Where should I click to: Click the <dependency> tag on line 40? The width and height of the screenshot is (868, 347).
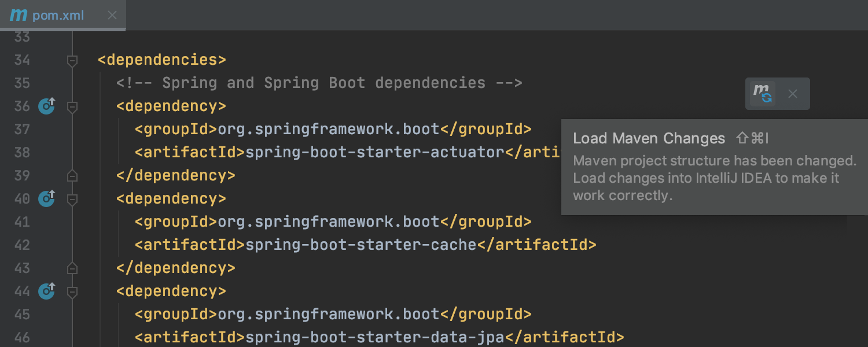coord(171,199)
